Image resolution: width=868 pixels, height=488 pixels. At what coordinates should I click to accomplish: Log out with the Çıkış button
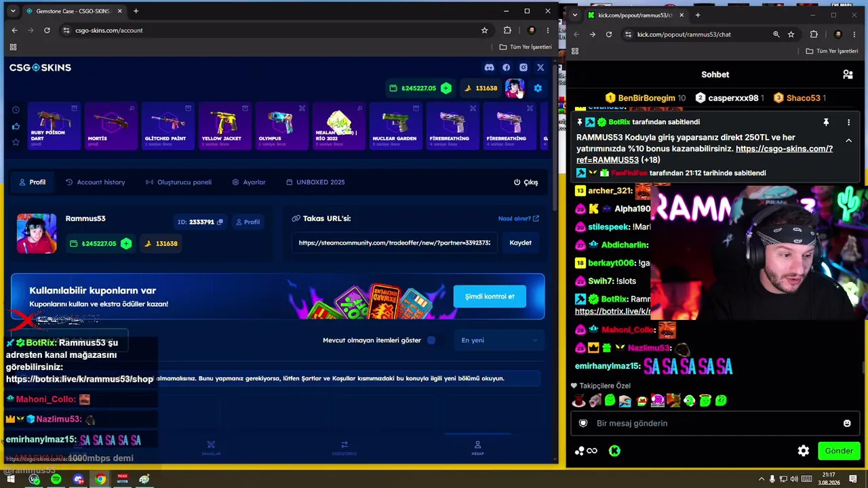[526, 182]
